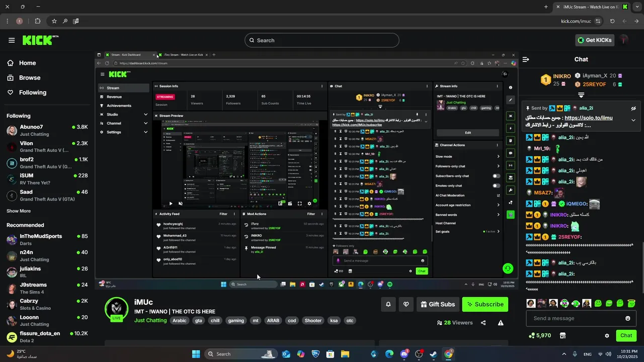Expand Studio in streamed dashboard sidebar
The height and width of the screenshot is (362, 644).
click(124, 115)
